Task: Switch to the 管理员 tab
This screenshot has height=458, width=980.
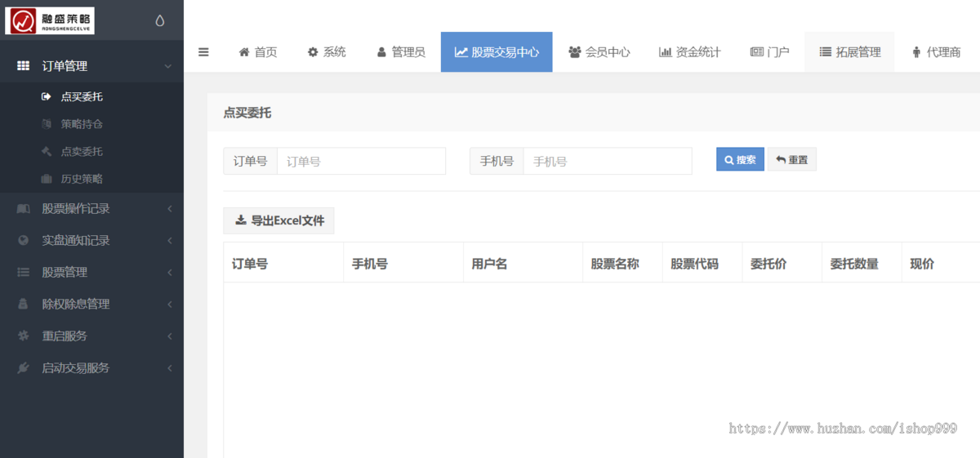Action: 401,52
